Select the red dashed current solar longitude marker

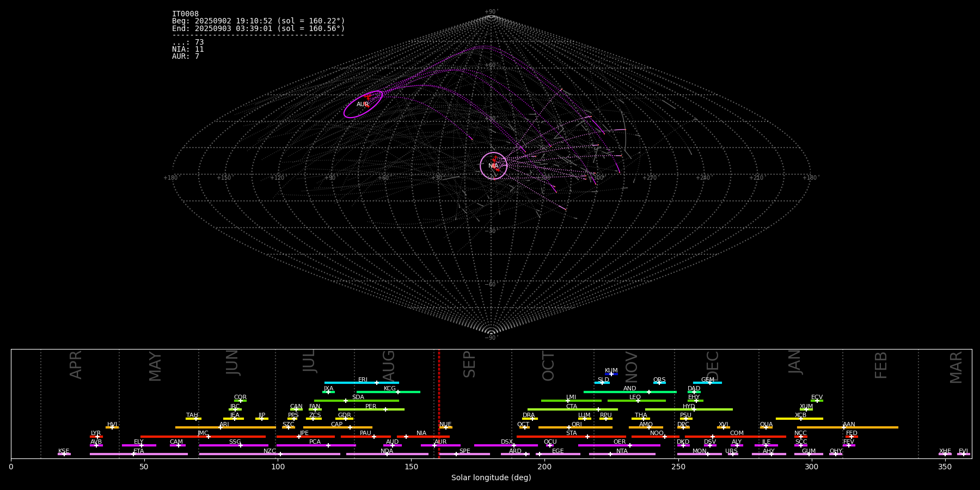tap(439, 403)
